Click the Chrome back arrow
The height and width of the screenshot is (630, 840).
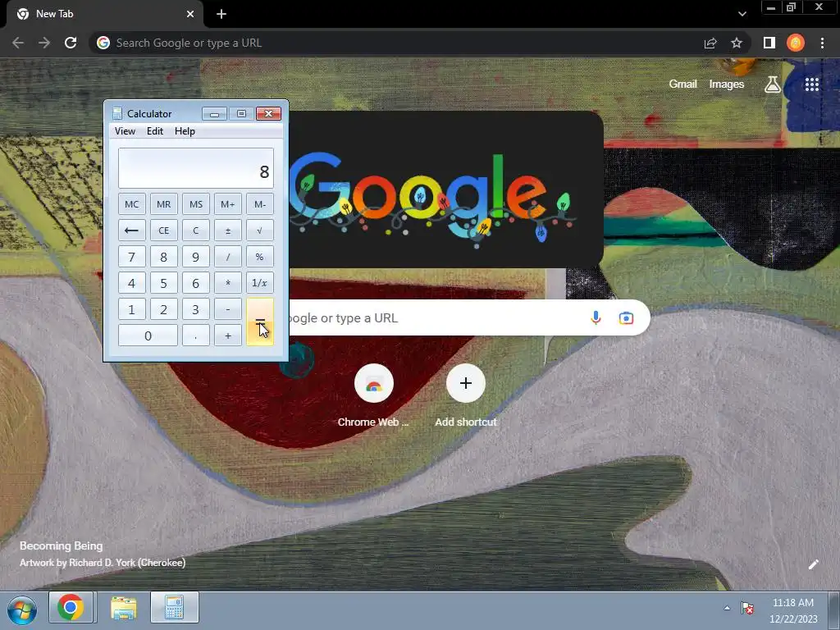[18, 43]
